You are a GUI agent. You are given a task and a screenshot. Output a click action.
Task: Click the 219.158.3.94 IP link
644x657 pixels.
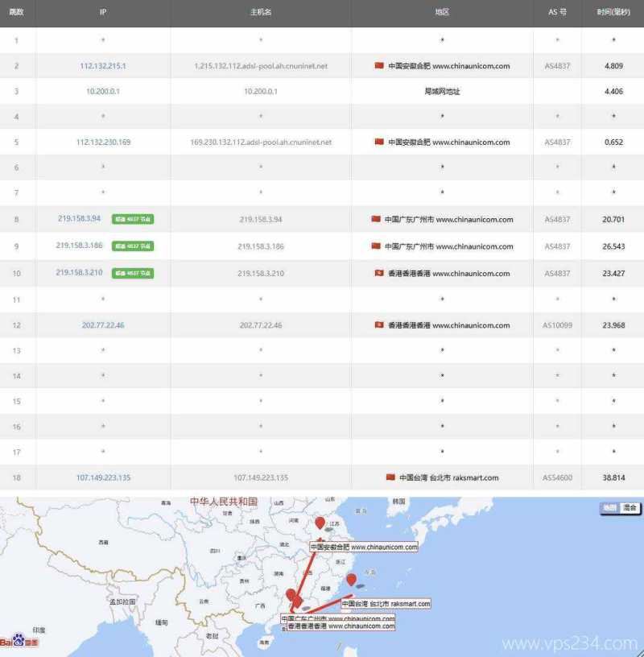(x=80, y=219)
